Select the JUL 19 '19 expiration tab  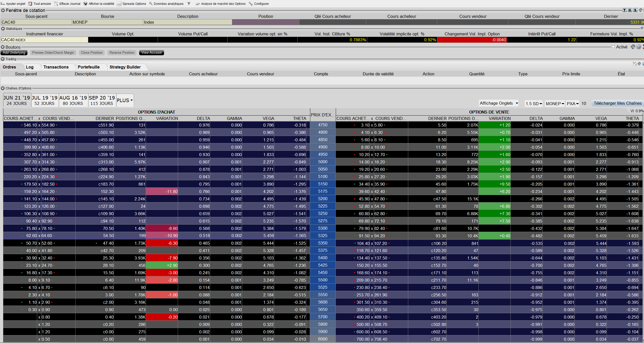coord(45,100)
